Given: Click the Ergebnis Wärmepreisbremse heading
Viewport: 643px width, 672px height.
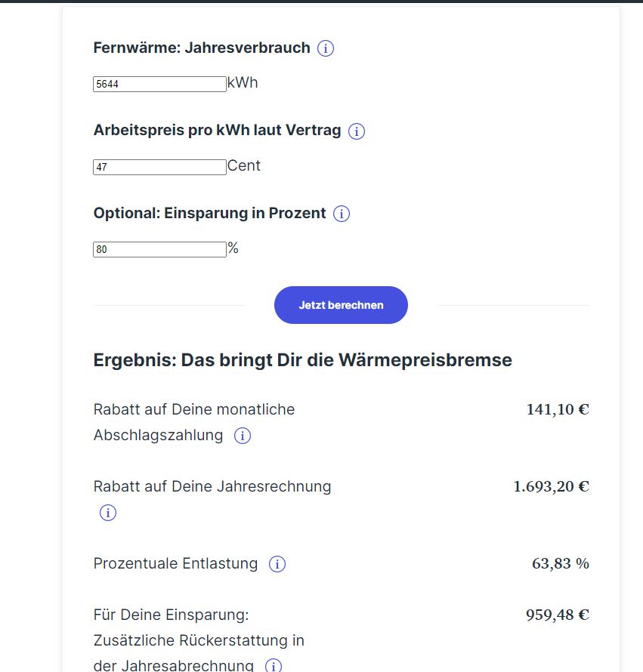Looking at the screenshot, I should [x=302, y=360].
